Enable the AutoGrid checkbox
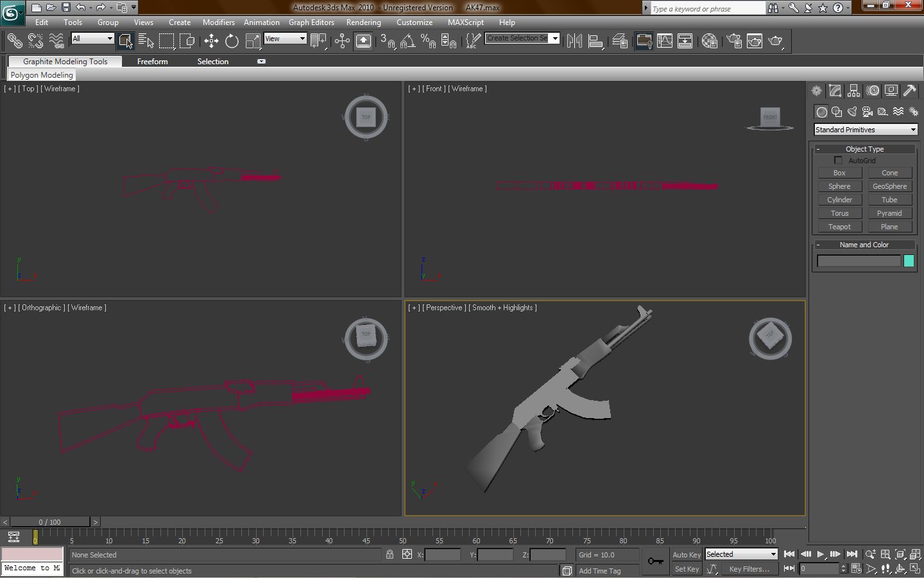Viewport: 924px width, 578px height. [x=838, y=160]
